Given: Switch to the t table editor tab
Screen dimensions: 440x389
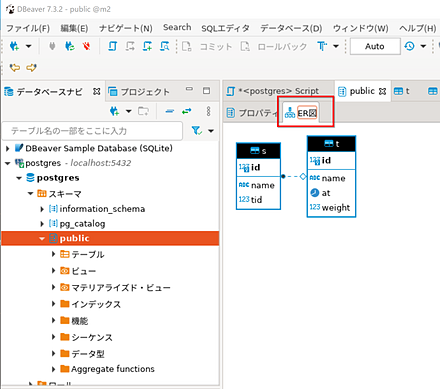Looking at the screenshot, I should 401,91.
